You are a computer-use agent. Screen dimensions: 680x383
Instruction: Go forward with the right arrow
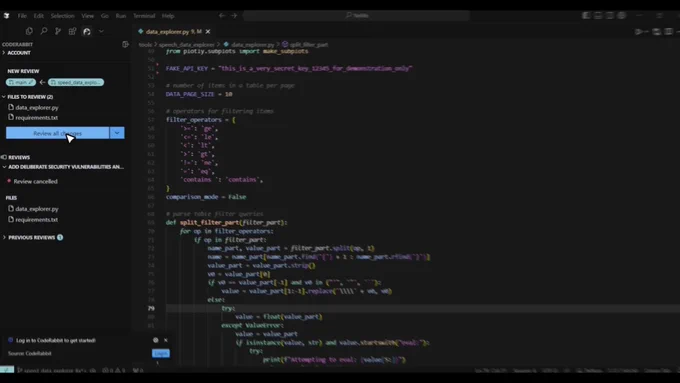(x=234, y=16)
